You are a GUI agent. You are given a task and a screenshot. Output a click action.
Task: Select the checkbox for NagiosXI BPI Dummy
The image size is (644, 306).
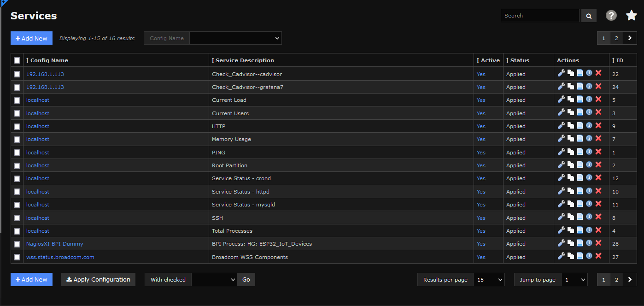click(x=17, y=244)
